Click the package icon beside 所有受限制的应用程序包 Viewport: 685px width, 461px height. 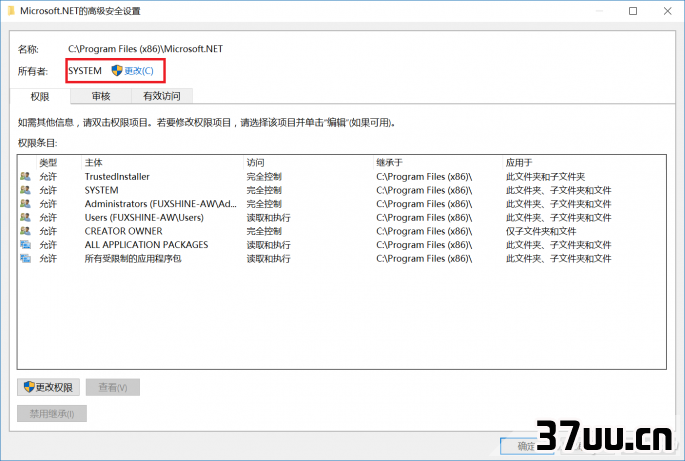click(x=25, y=258)
